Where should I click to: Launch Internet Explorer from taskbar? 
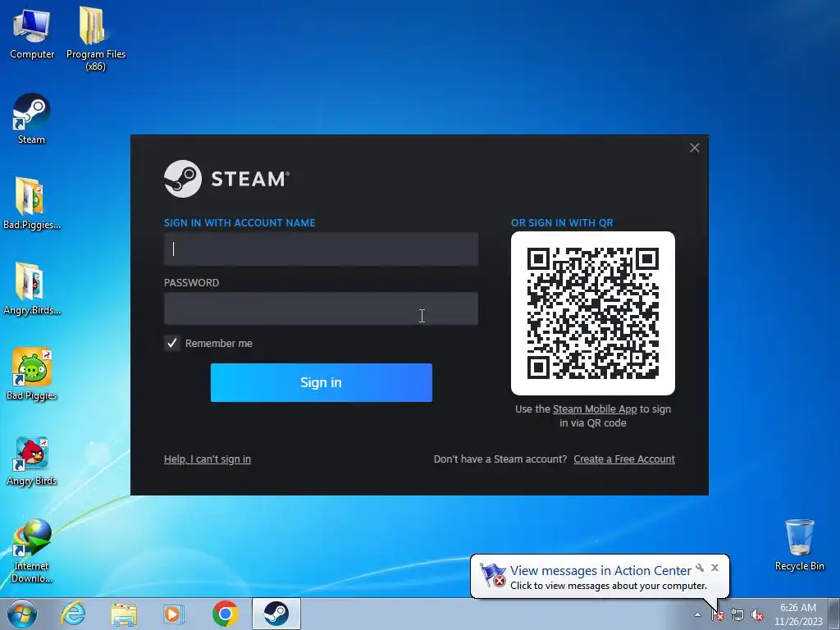click(73, 614)
